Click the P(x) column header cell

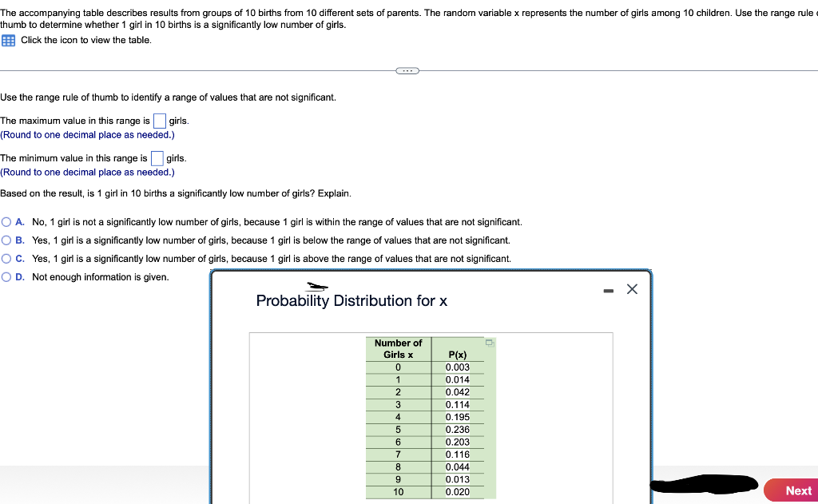(455, 353)
